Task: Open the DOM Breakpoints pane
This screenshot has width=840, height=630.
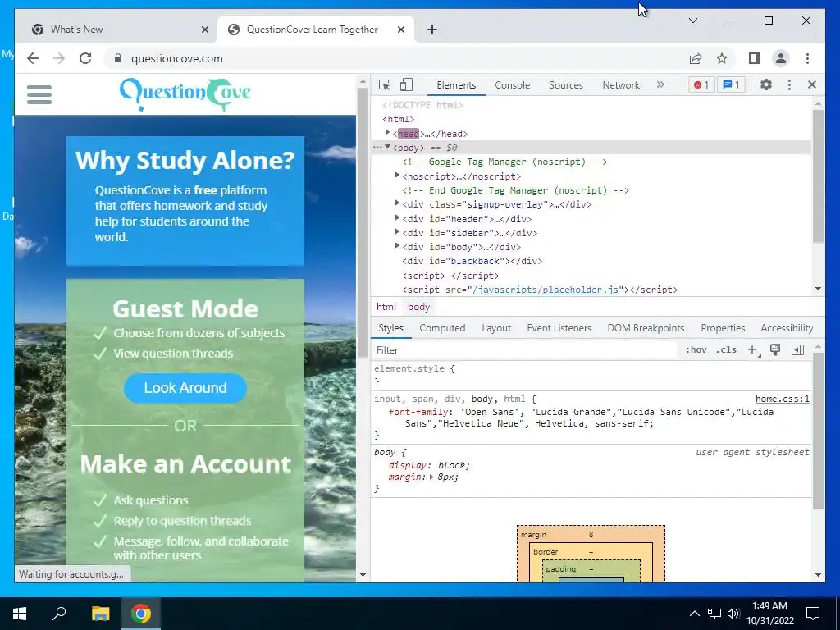Action: point(646,328)
